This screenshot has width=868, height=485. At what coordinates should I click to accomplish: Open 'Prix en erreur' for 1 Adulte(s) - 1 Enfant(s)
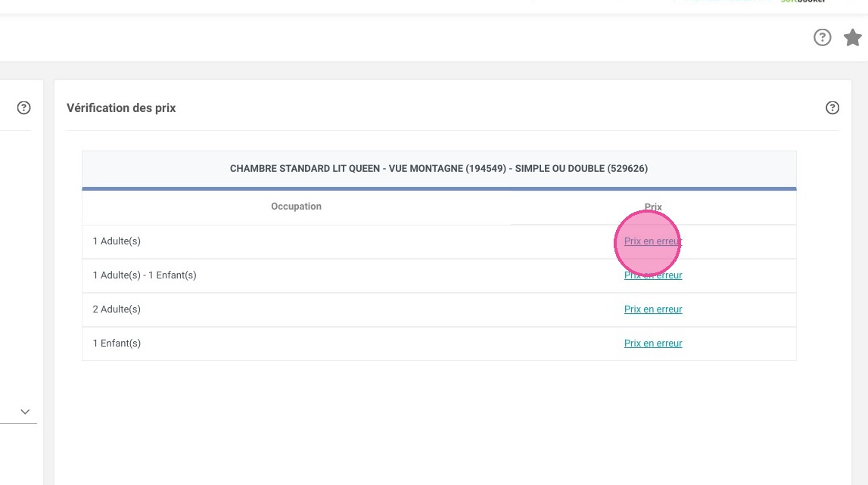click(652, 275)
